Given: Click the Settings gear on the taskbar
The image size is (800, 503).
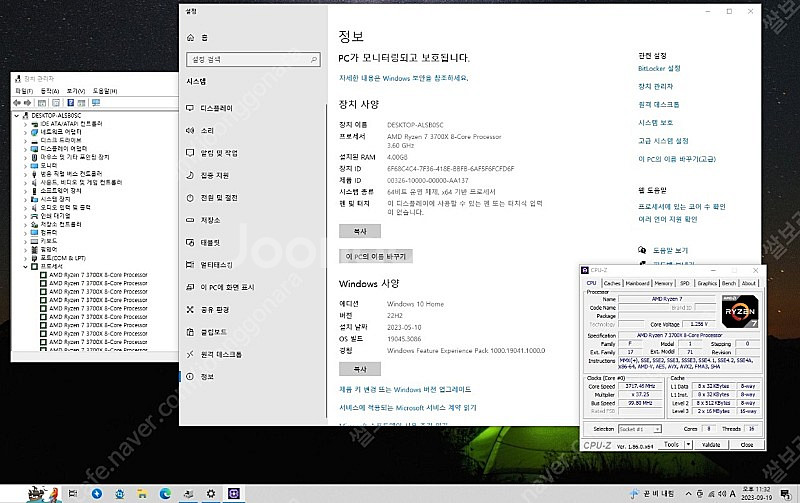Looking at the screenshot, I should 211,493.
